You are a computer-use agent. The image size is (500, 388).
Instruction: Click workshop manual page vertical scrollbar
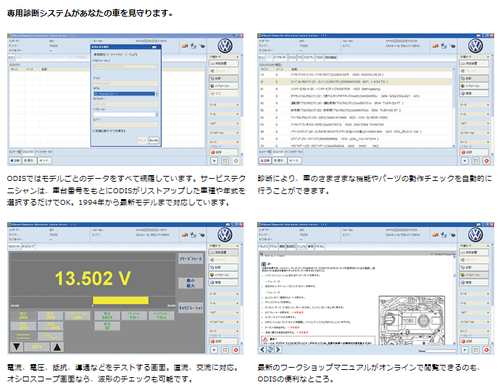click(x=454, y=299)
